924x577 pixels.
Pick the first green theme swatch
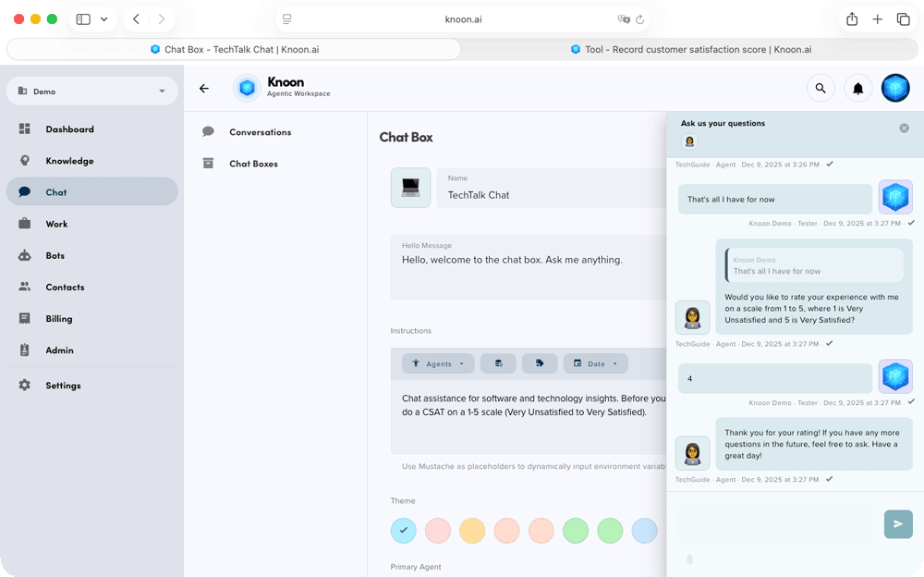(x=576, y=530)
